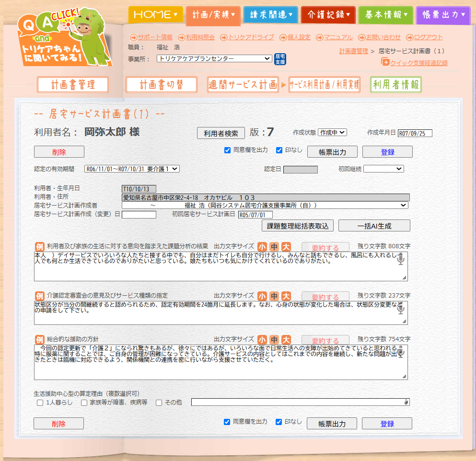476x461 pixels.
Task: Open the 帳票出力 menu in the top bar
Action: 442,13
